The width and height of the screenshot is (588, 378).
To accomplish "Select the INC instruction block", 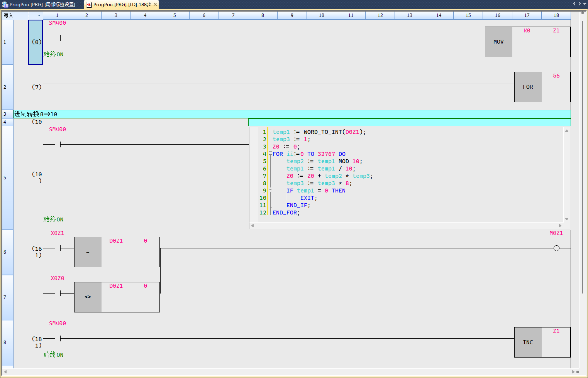I will click(x=528, y=342).
